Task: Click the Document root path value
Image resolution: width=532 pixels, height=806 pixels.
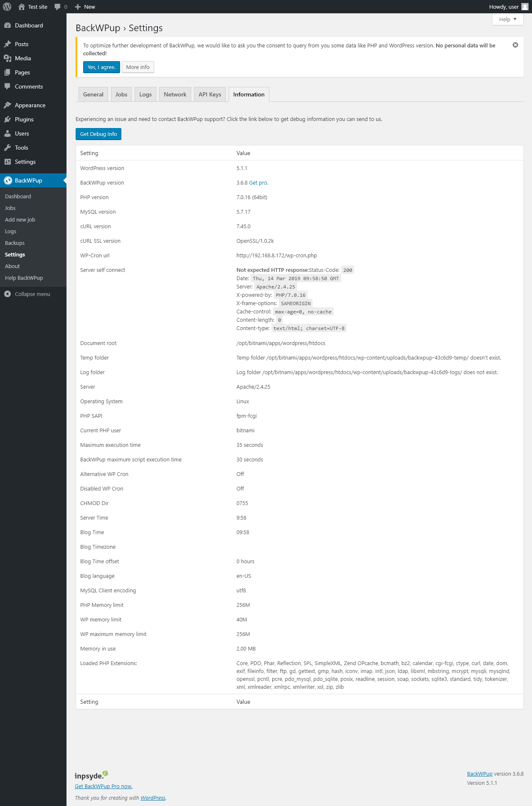Action: pyautogui.click(x=281, y=343)
